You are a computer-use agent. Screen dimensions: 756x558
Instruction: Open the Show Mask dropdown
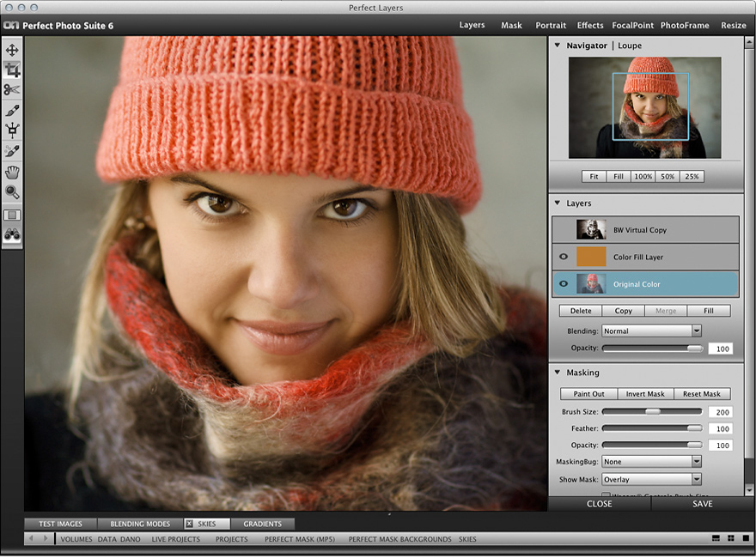point(651,480)
